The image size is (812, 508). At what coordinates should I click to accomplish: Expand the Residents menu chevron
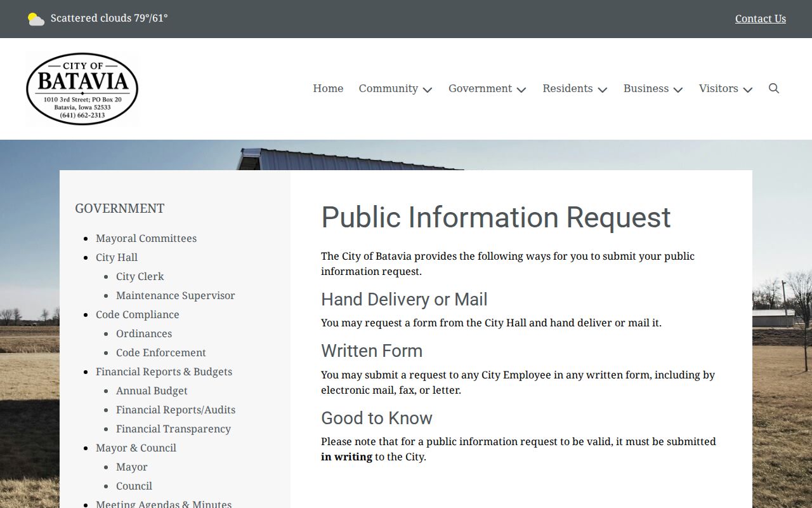[603, 90]
